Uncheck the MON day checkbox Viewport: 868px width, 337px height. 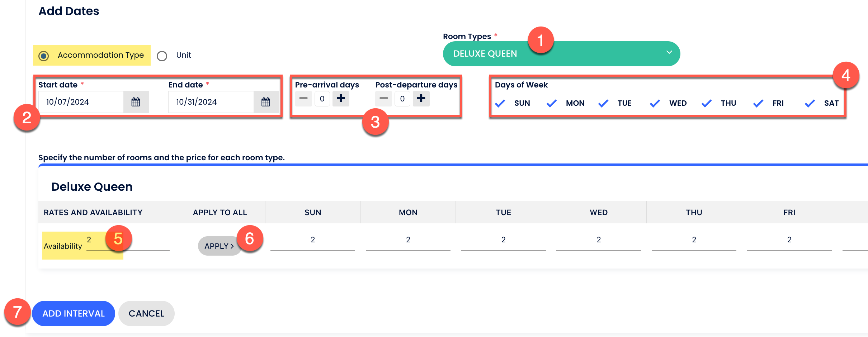[x=552, y=103]
